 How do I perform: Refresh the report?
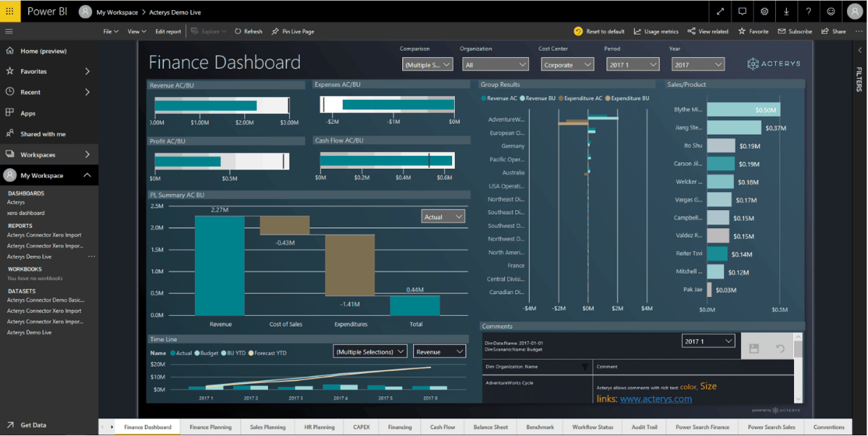(x=248, y=32)
